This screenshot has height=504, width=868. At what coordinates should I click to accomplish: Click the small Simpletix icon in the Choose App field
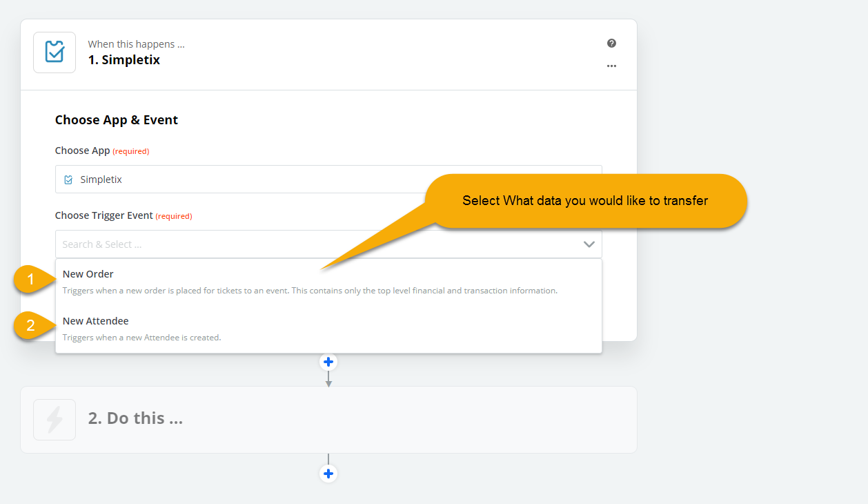click(68, 180)
